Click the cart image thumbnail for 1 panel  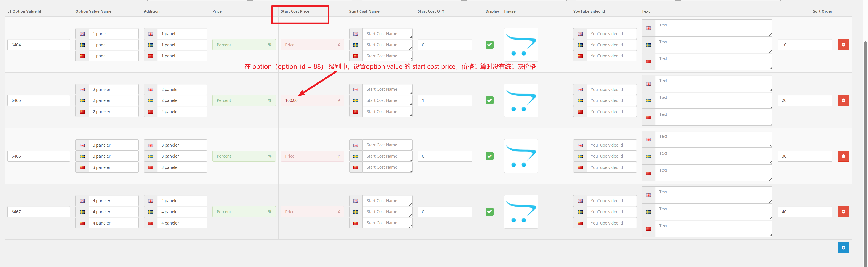pos(521,45)
